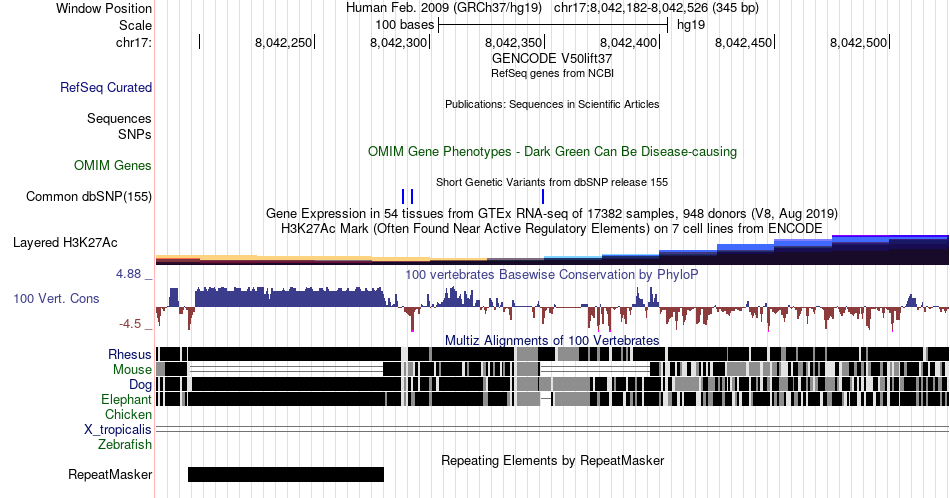Click Short Genetic Variants from dbSNP title
This screenshot has width=950, height=498.
(x=552, y=182)
